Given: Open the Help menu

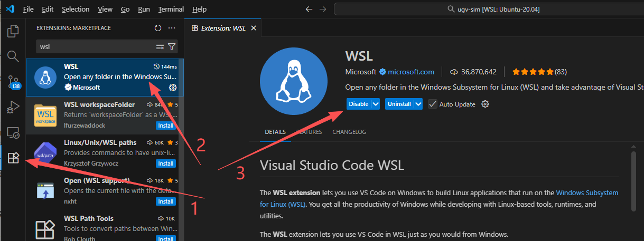Looking at the screenshot, I should [x=200, y=9].
